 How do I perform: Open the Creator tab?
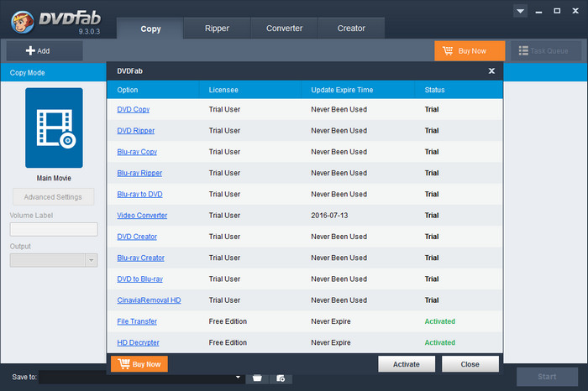[x=351, y=29]
